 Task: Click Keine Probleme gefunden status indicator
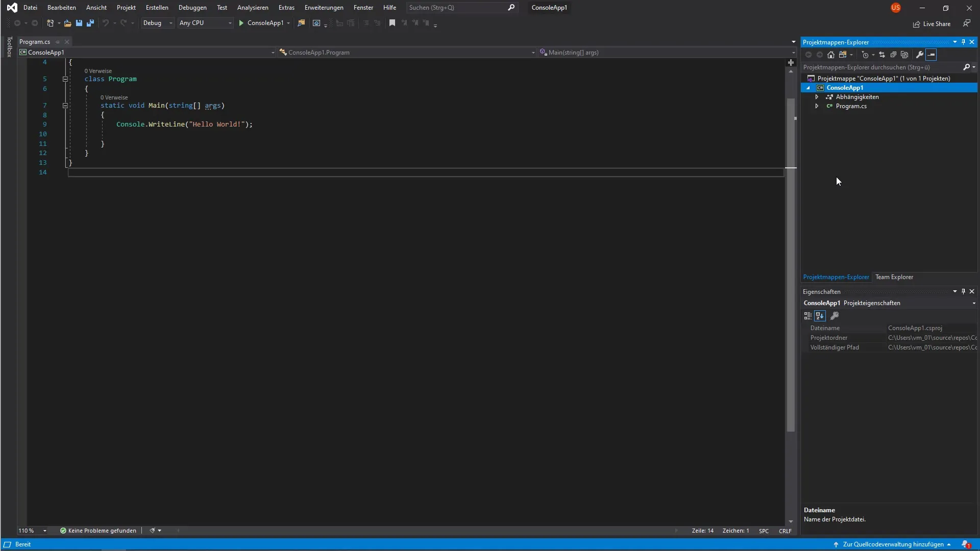click(x=98, y=531)
